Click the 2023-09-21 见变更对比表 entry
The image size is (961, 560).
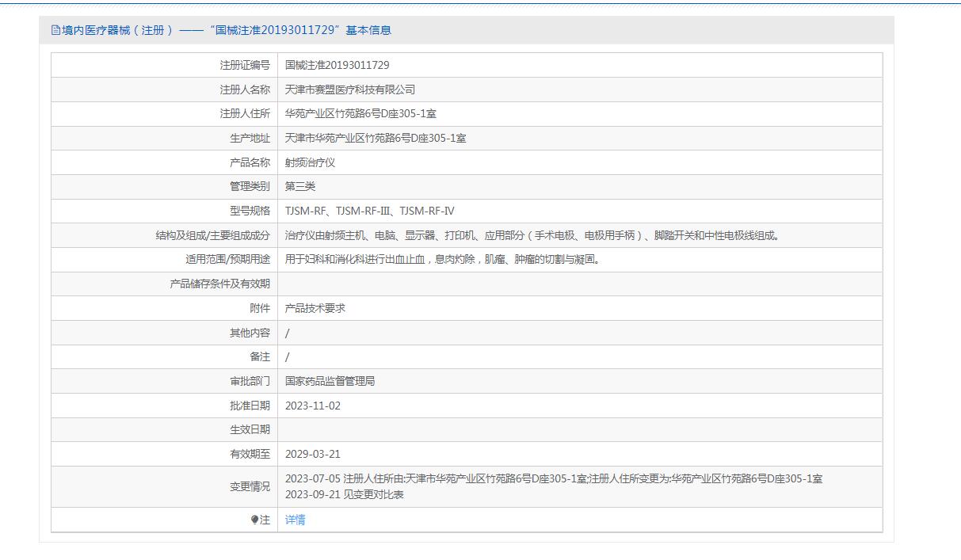344,496
